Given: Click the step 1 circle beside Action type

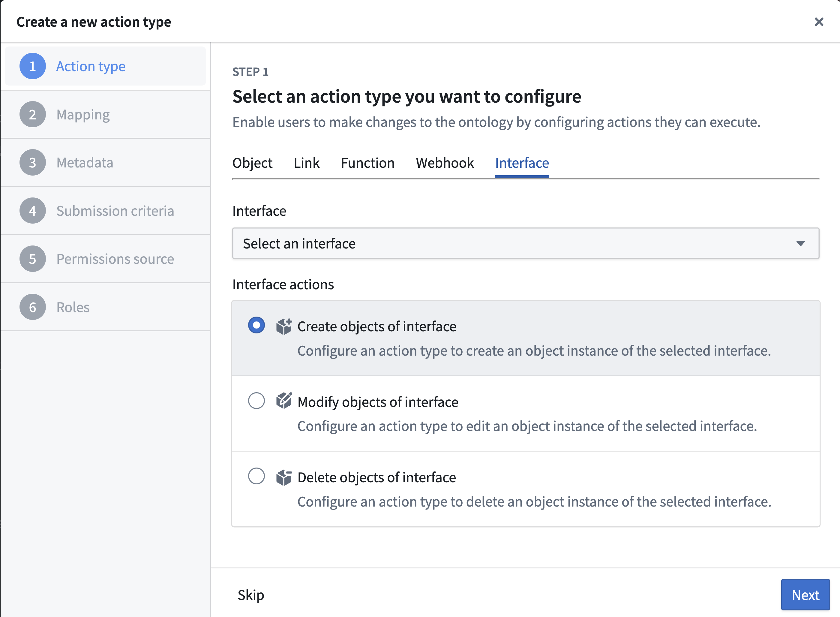Looking at the screenshot, I should pos(32,66).
